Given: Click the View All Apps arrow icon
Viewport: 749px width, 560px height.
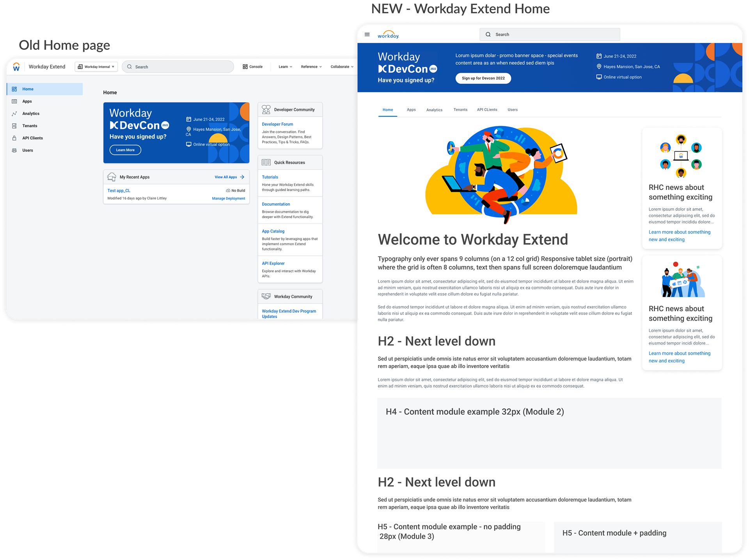Looking at the screenshot, I should pyautogui.click(x=242, y=177).
